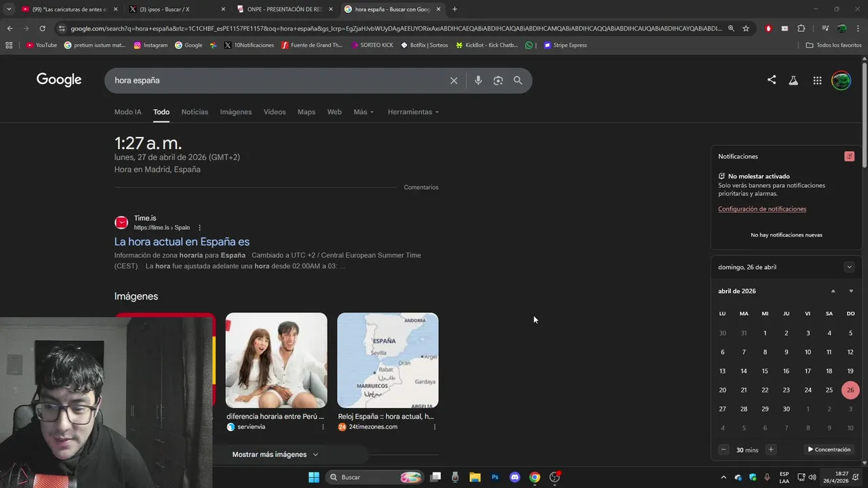The width and height of the screenshot is (868, 488).
Task: Open the red hand ad-blocker extension
Action: point(768,28)
